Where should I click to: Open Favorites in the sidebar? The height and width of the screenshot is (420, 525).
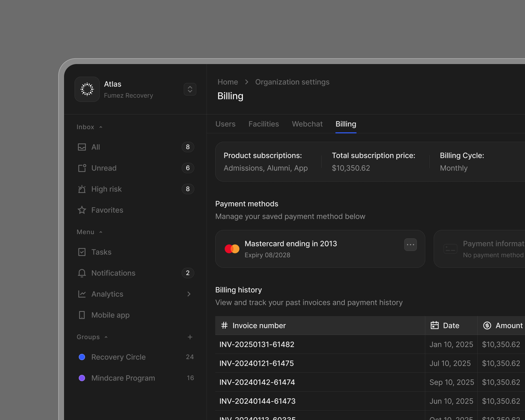[x=135, y=210]
